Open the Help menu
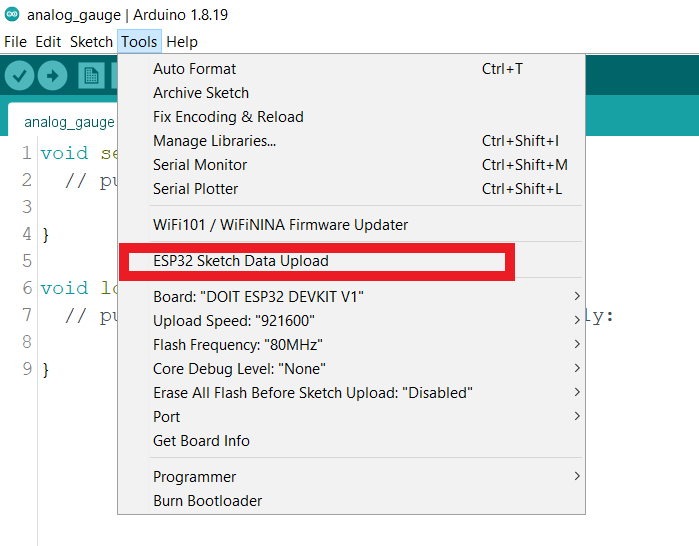Image resolution: width=699 pixels, height=546 pixels. pyautogui.click(x=182, y=42)
